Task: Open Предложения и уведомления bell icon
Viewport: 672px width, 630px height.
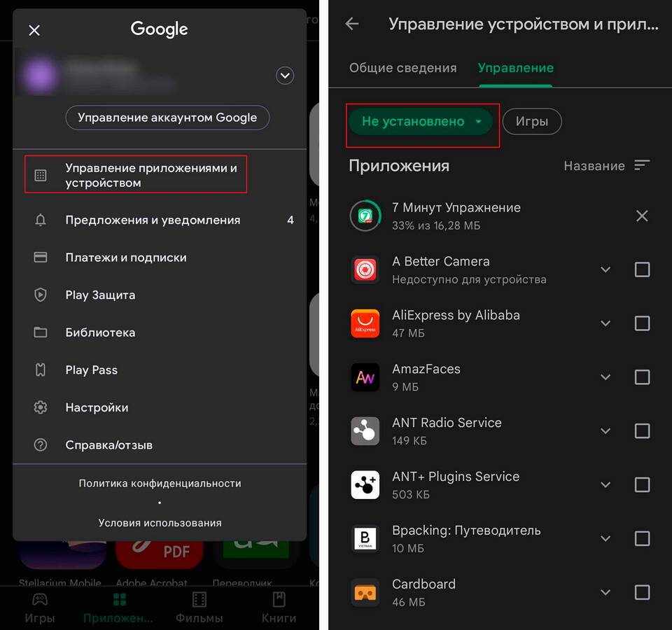Action: click(41, 220)
